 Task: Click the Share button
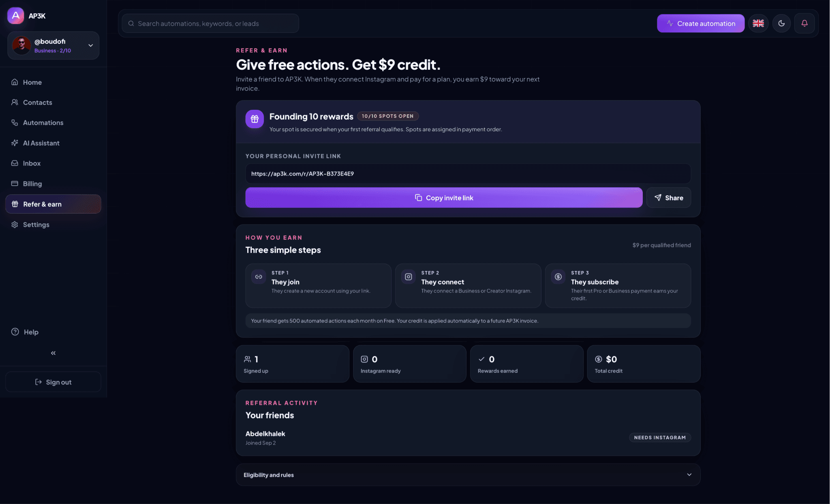click(x=669, y=198)
